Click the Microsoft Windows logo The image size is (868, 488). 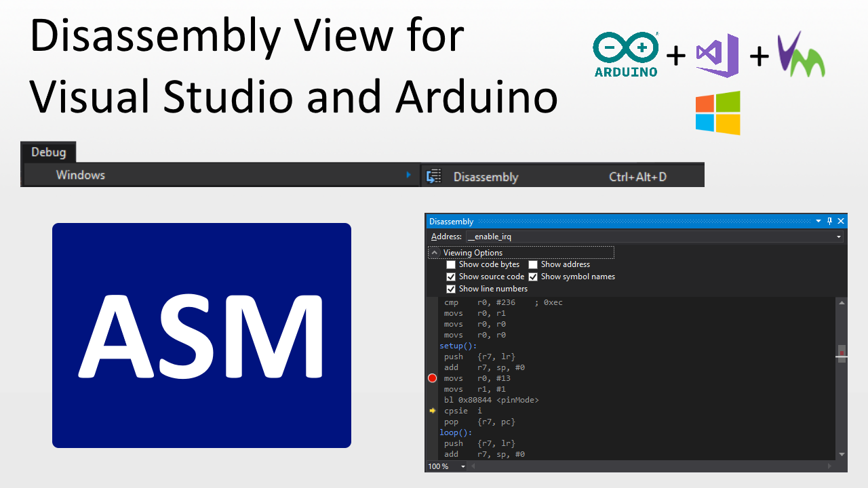click(x=717, y=113)
